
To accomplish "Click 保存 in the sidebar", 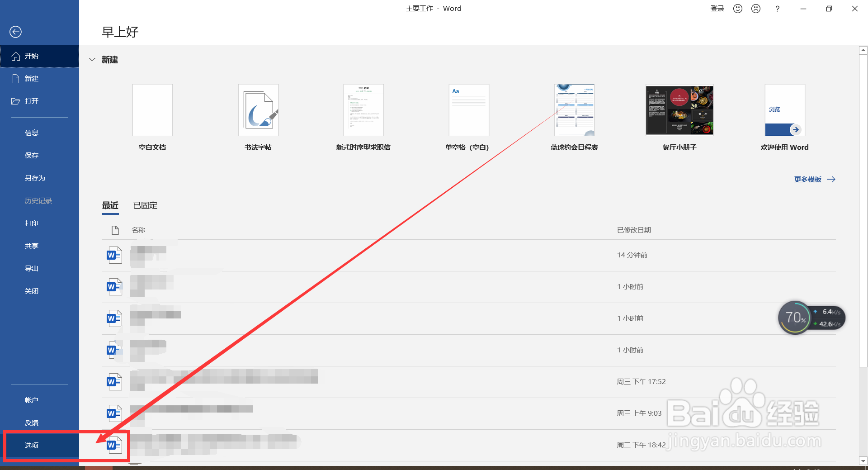I will pyautogui.click(x=39, y=156).
